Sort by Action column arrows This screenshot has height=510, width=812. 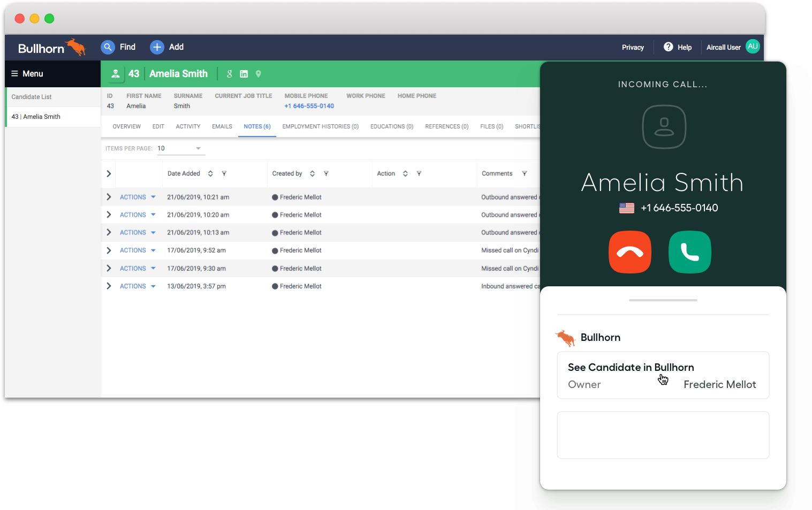405,173
